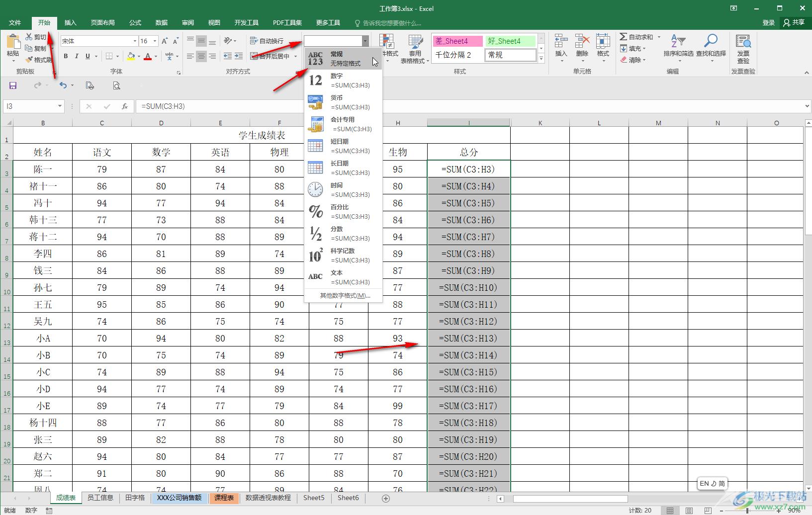Expand Merge and Center (合并后居中) arrow
This screenshot has height=515, width=812.
[295, 56]
